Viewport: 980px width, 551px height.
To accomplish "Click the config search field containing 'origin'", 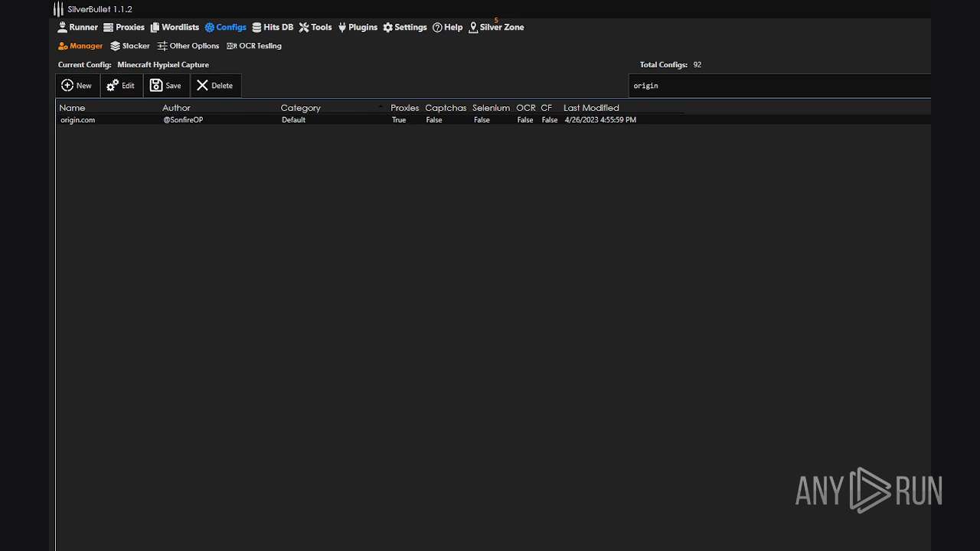I will point(779,86).
